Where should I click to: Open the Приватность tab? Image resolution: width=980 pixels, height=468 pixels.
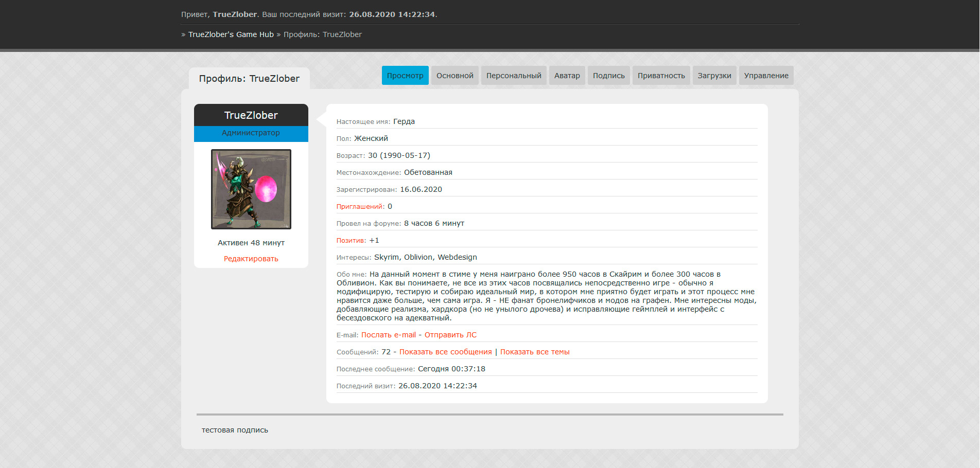click(661, 76)
